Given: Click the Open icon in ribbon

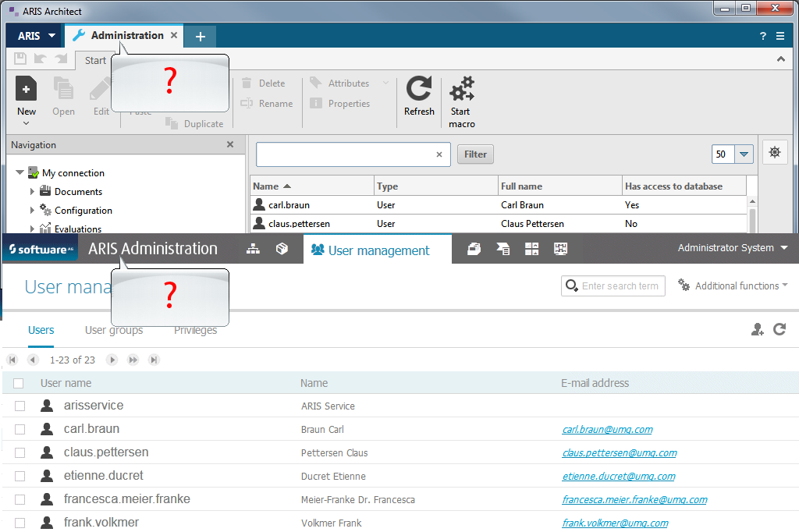Looking at the screenshot, I should pos(64,88).
